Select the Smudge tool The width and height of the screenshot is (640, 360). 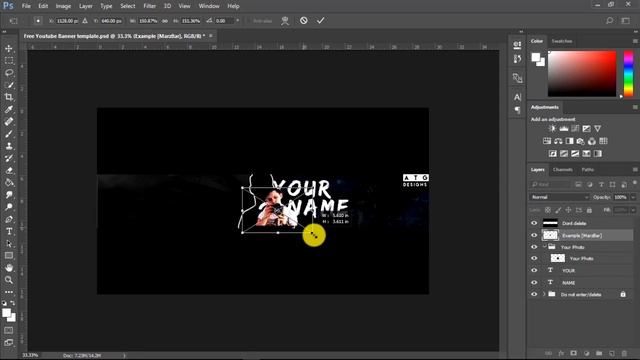click(x=9, y=195)
